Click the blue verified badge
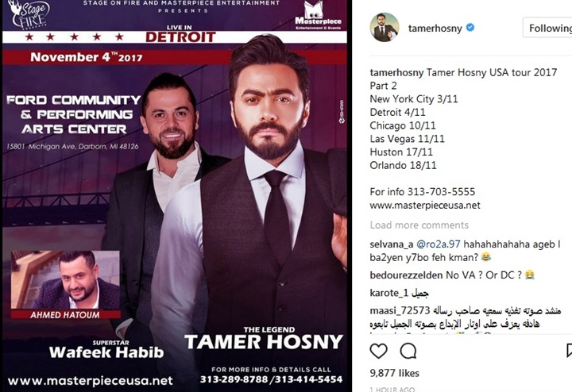Screen dimensions: 572x392 470,28
